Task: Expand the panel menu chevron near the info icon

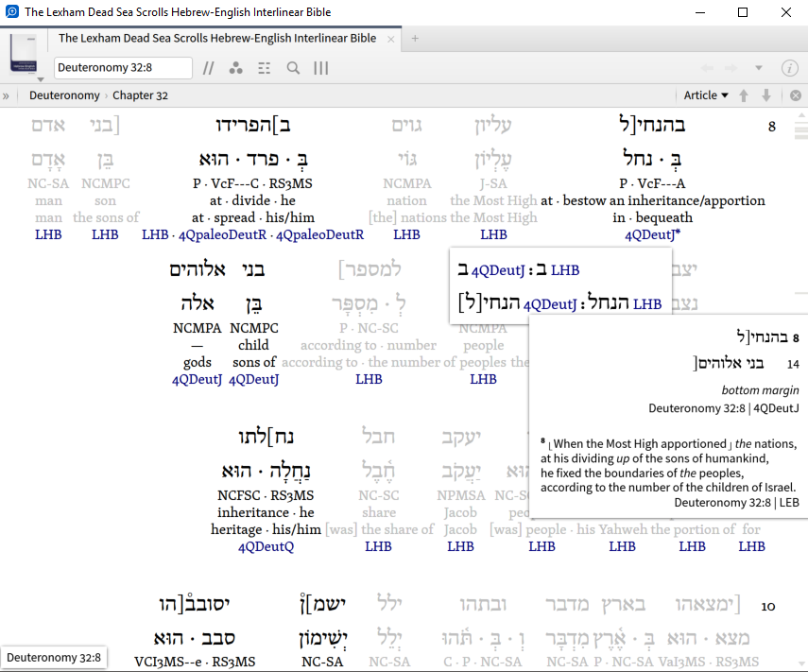Action: click(x=759, y=68)
